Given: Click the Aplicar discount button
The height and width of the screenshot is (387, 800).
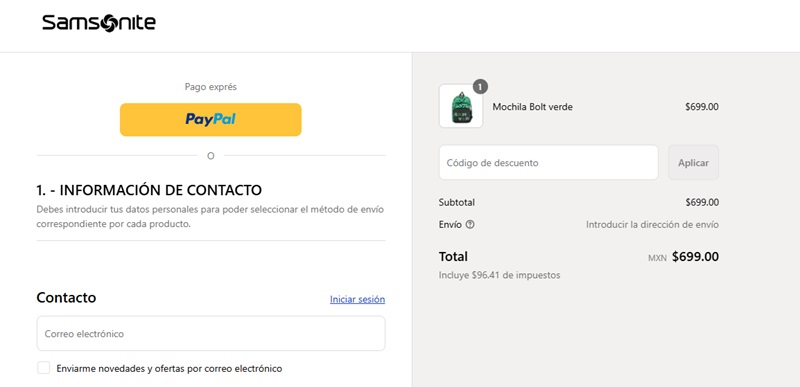Looking at the screenshot, I should 693,163.
